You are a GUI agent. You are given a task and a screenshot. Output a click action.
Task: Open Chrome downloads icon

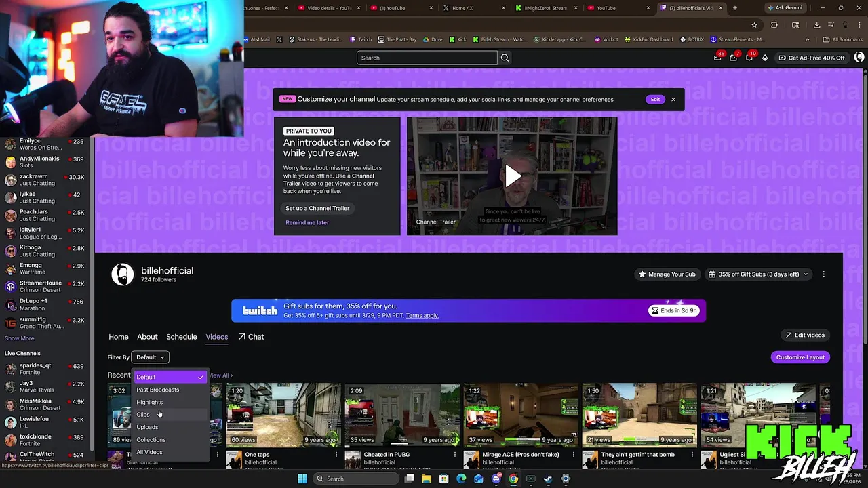point(816,25)
